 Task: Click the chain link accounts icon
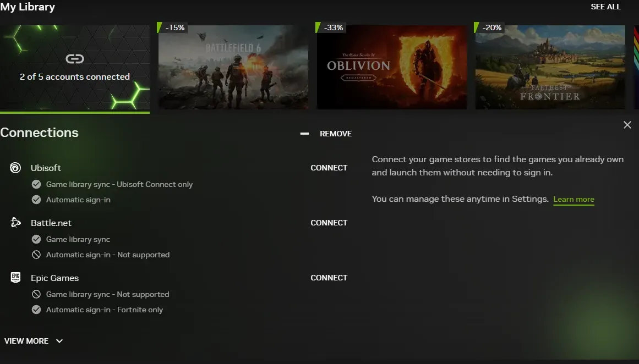[74, 59]
